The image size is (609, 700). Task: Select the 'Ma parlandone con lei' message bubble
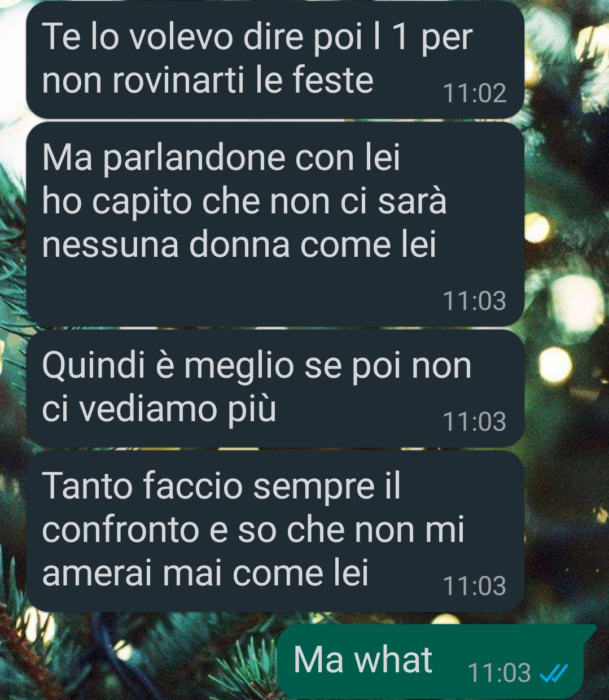275,224
